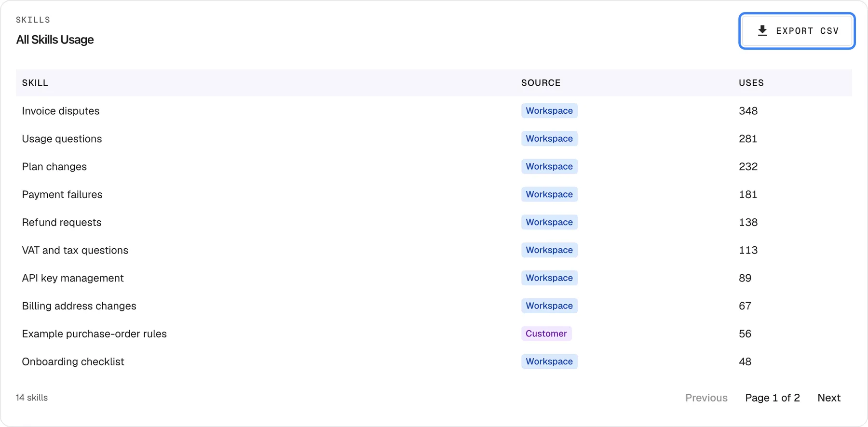This screenshot has height=427, width=868.
Task: Click the 89 uses value
Action: click(745, 278)
